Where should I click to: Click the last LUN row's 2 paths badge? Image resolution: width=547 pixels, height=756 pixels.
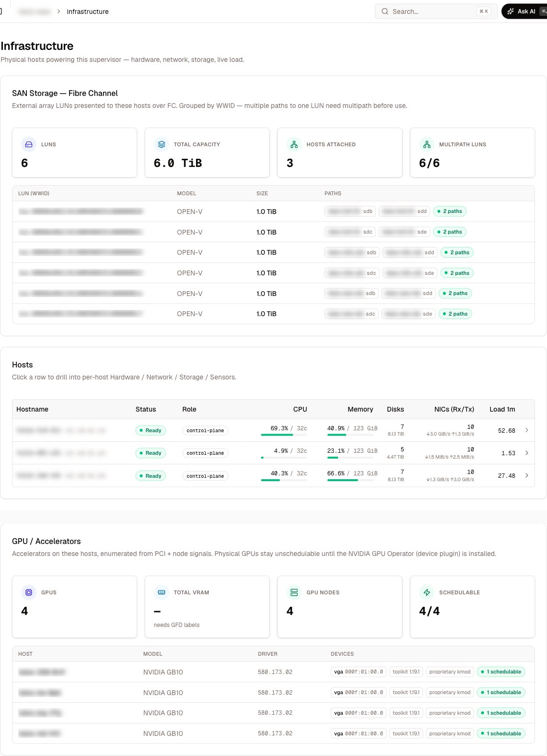point(455,314)
